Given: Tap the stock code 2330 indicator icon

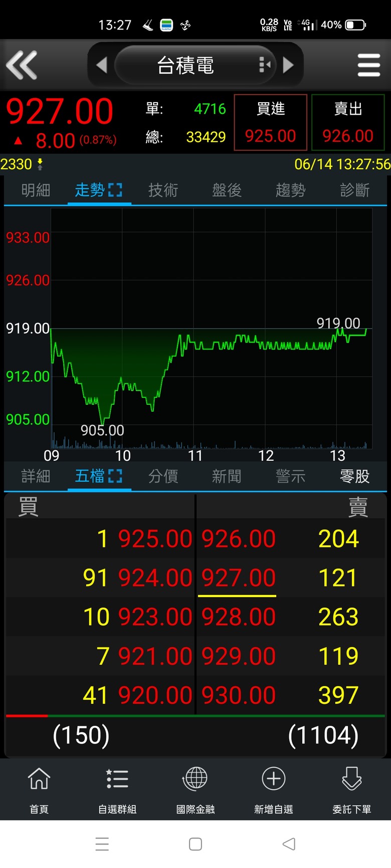Looking at the screenshot, I should (40, 164).
